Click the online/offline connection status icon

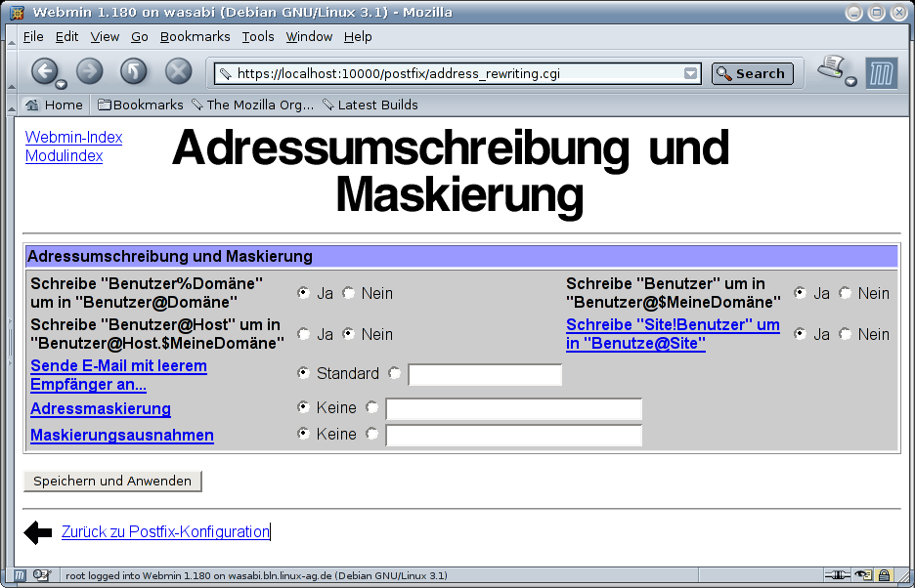coord(837,575)
